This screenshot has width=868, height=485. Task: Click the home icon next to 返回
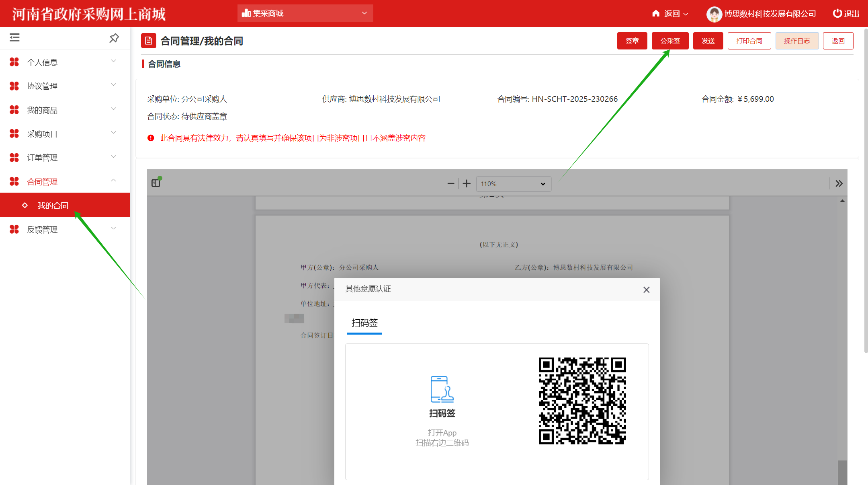pos(656,13)
